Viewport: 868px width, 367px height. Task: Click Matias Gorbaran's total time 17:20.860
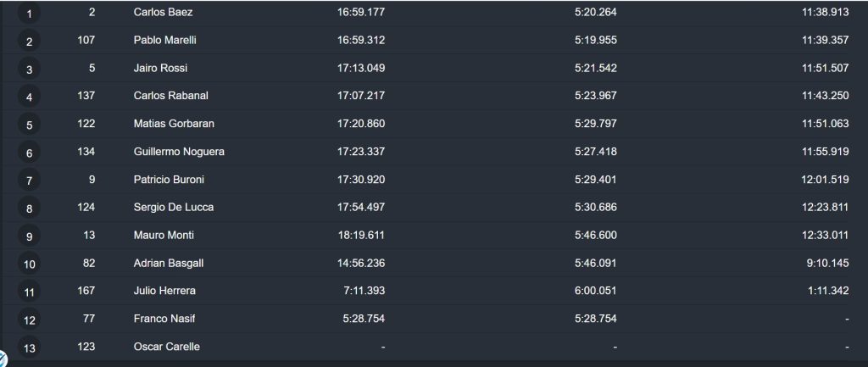pyautogui.click(x=361, y=124)
